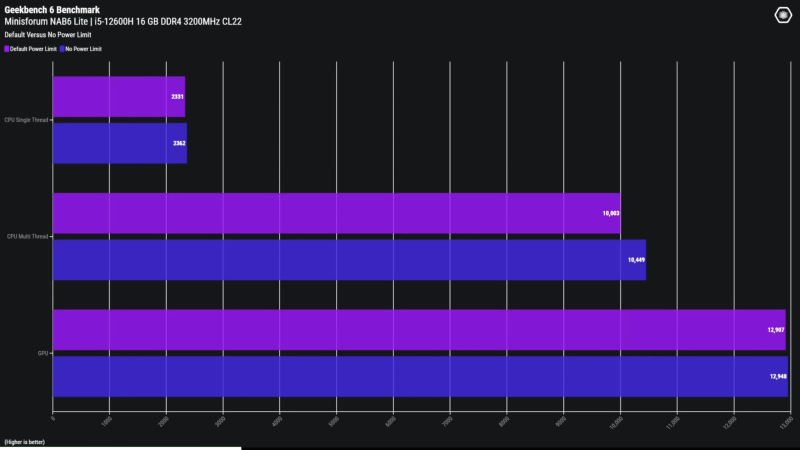The image size is (800, 450).
Task: Select the CPU Multi Thread purple bar
Action: (336, 213)
